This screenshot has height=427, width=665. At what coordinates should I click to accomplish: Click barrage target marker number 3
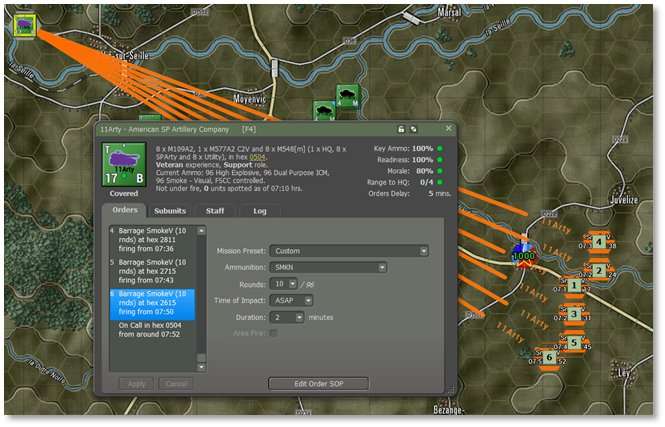pos(573,315)
